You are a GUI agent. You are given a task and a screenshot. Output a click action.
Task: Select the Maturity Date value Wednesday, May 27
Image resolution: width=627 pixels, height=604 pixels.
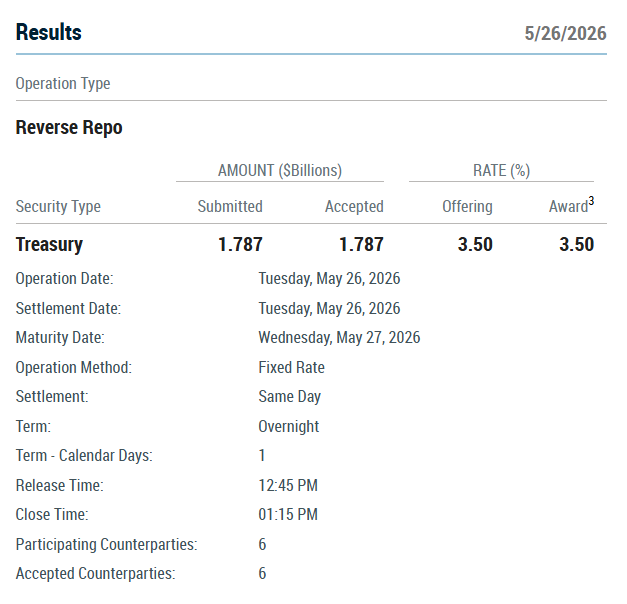(x=339, y=338)
